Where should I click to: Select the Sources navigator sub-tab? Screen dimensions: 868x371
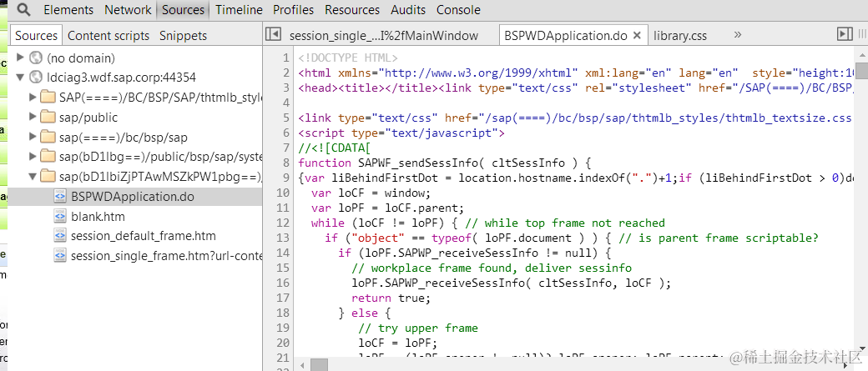[36, 35]
